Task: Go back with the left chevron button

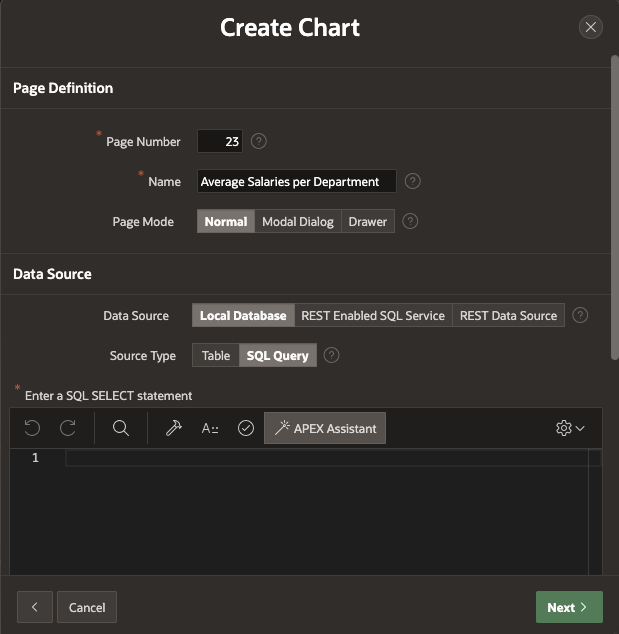Action: tap(35, 607)
